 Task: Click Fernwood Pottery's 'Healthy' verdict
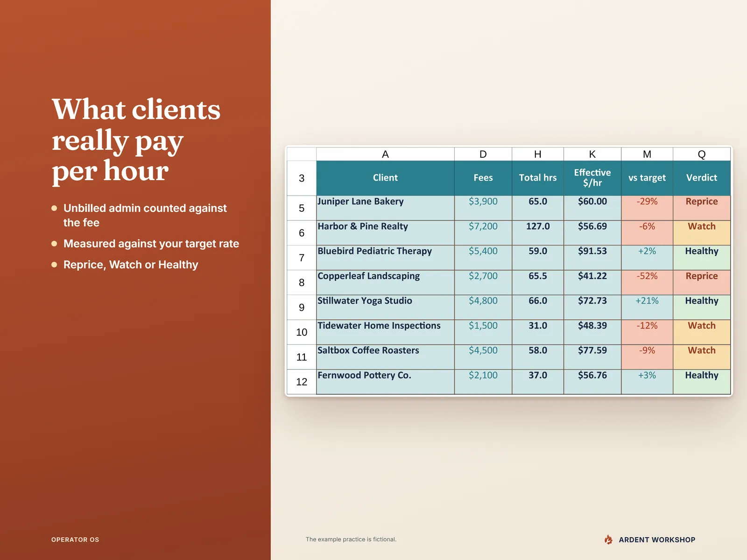tap(702, 382)
